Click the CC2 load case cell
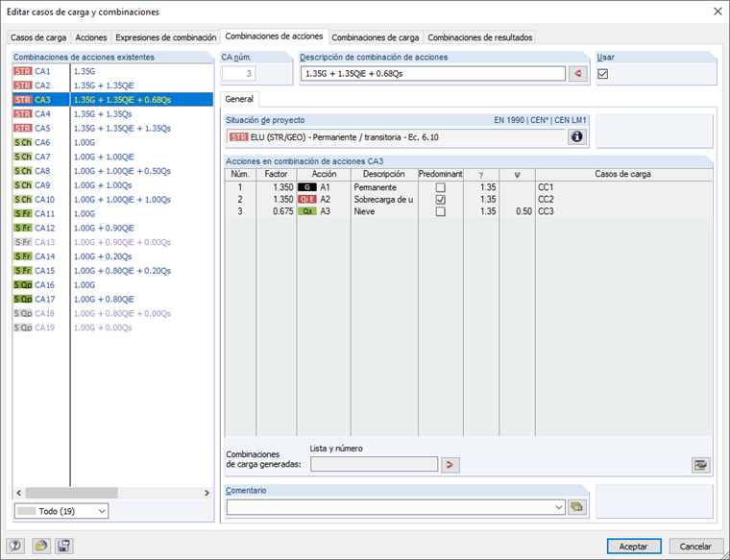Image resolution: width=730 pixels, height=560 pixels. click(x=623, y=199)
